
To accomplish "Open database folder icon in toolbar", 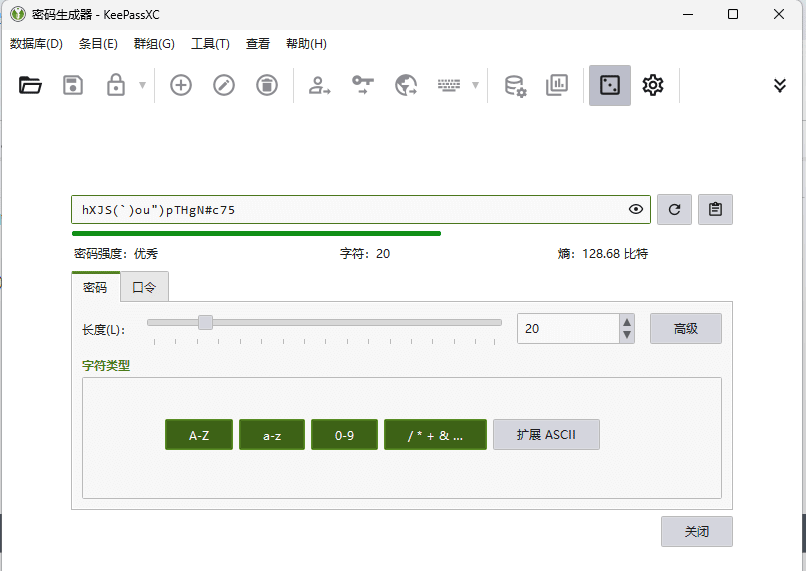I will 30,85.
